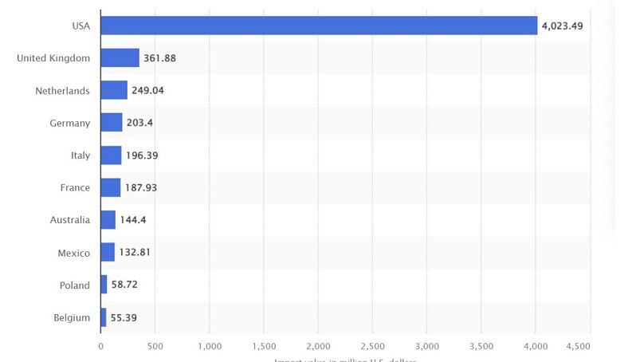This screenshot has width=644, height=362.
Task: Select the United Kingdom category label
Action: pos(53,58)
